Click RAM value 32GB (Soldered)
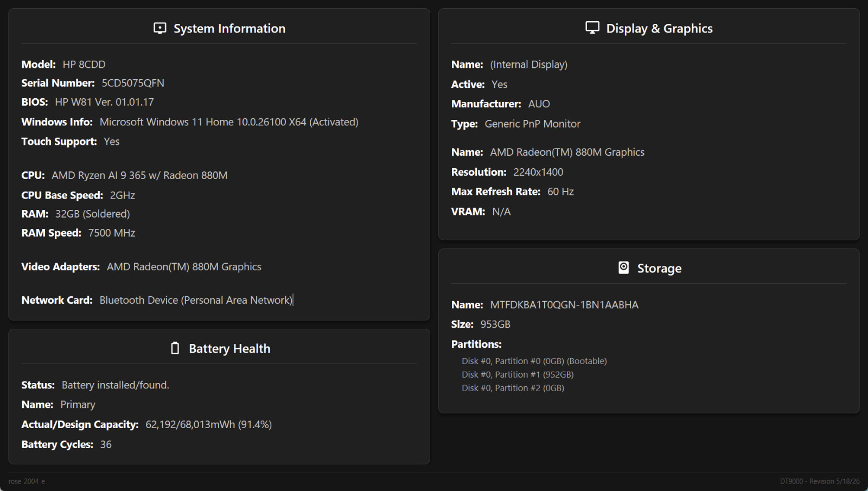868x491 pixels. click(93, 214)
